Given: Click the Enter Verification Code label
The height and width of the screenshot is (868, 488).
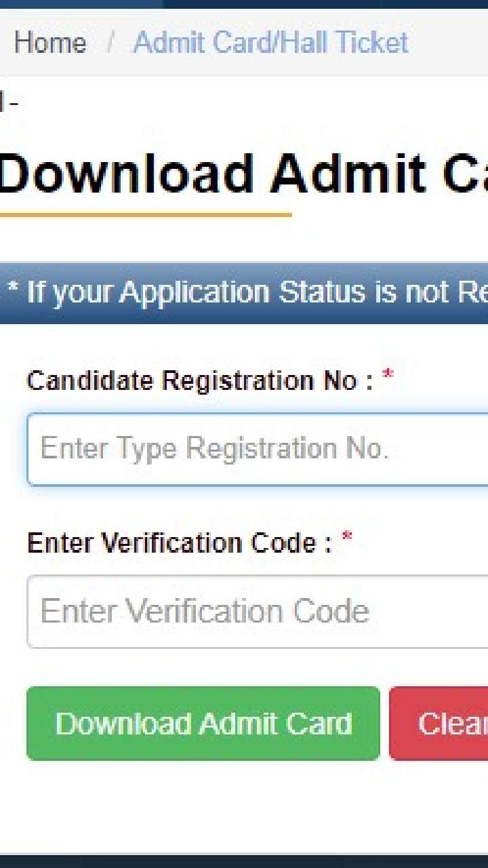Looking at the screenshot, I should click(x=179, y=542).
